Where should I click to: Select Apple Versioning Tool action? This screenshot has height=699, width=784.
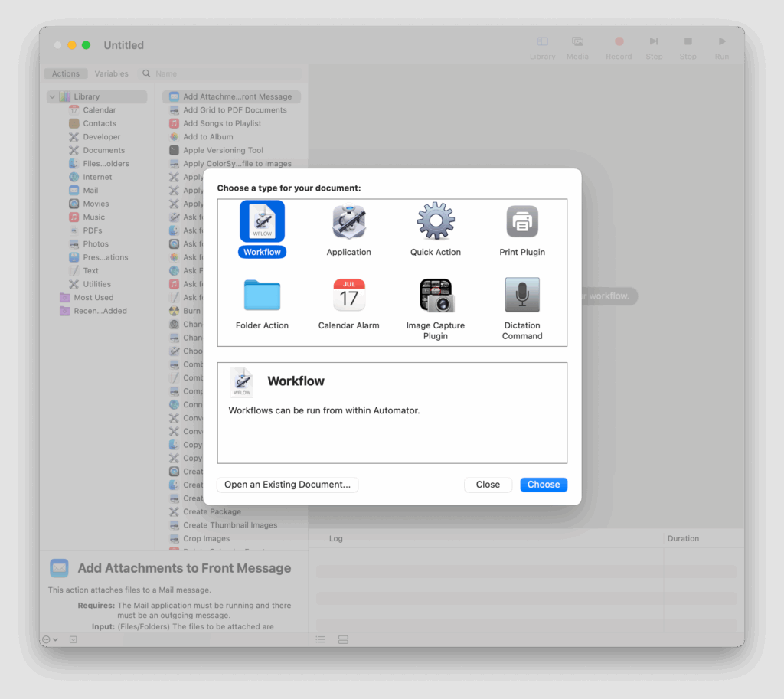(231, 150)
